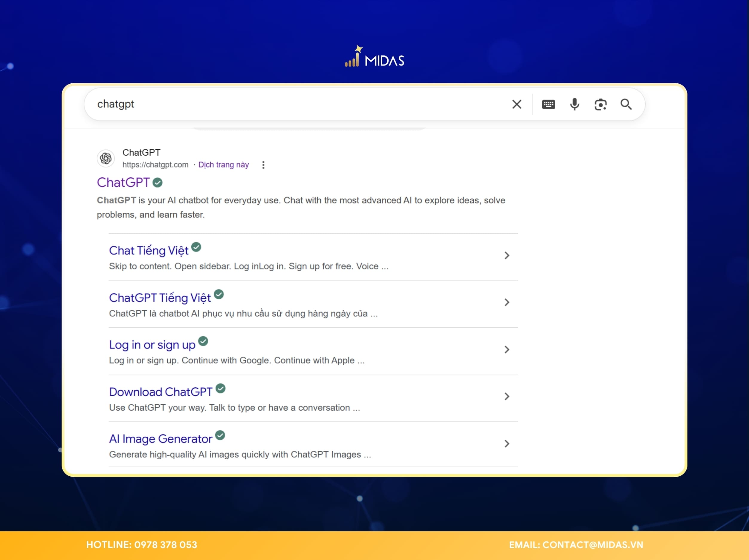Click the ChatGPT favicon logo in the result

(x=106, y=158)
